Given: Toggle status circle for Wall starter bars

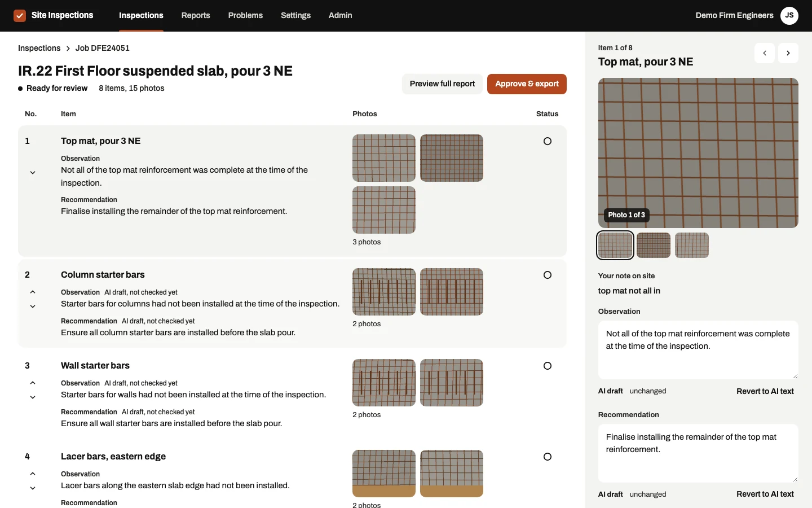Looking at the screenshot, I should point(548,366).
